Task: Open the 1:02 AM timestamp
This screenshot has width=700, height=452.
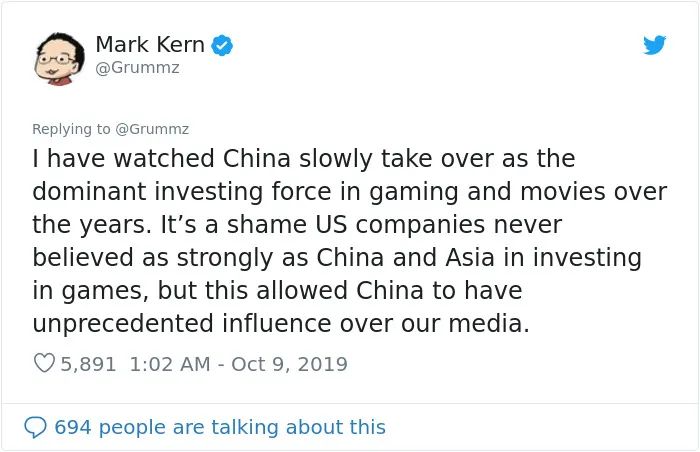Action: (x=170, y=364)
